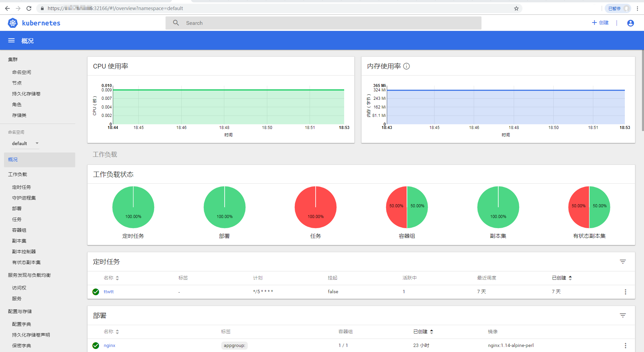Open the default namespace dropdown
The height and width of the screenshot is (352, 644).
(x=26, y=143)
